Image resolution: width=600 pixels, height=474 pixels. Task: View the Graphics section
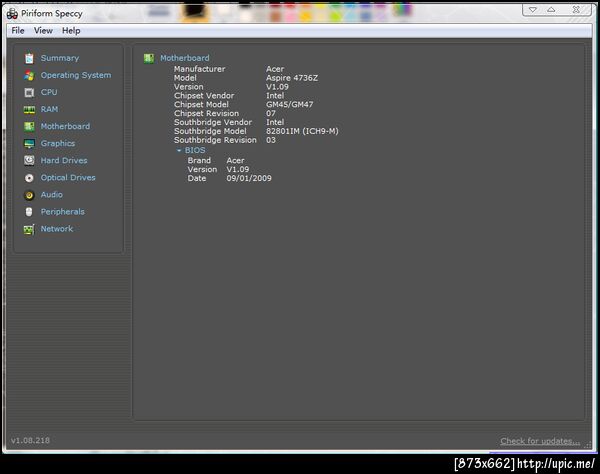click(58, 143)
